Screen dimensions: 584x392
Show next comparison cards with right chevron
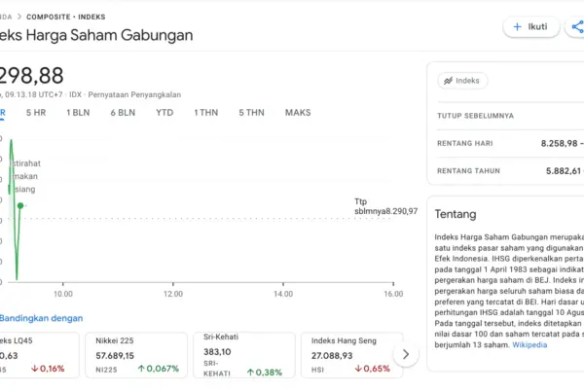tap(406, 354)
